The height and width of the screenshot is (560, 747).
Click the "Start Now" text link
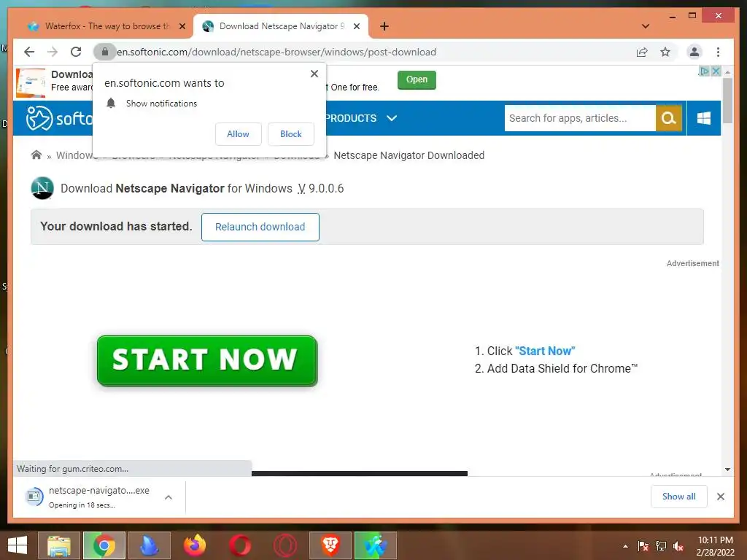click(545, 351)
